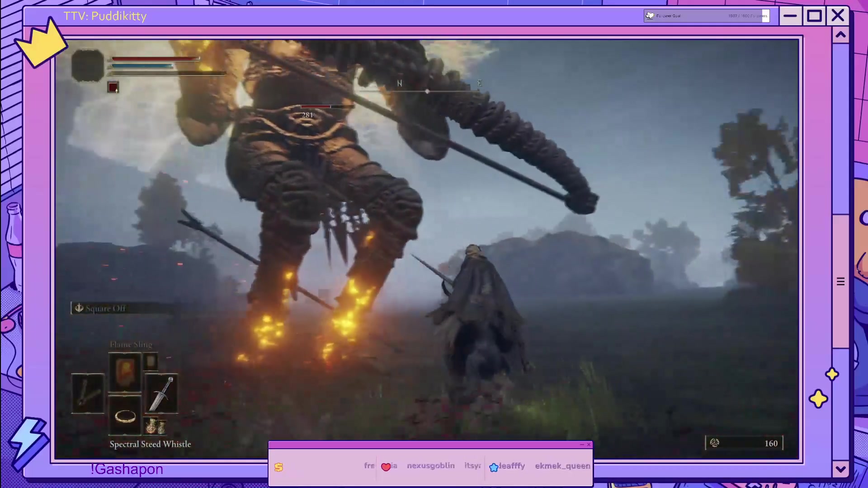Click the character portrait frame in the HUD
Image resolution: width=868 pixels, height=488 pixels.
[88, 66]
